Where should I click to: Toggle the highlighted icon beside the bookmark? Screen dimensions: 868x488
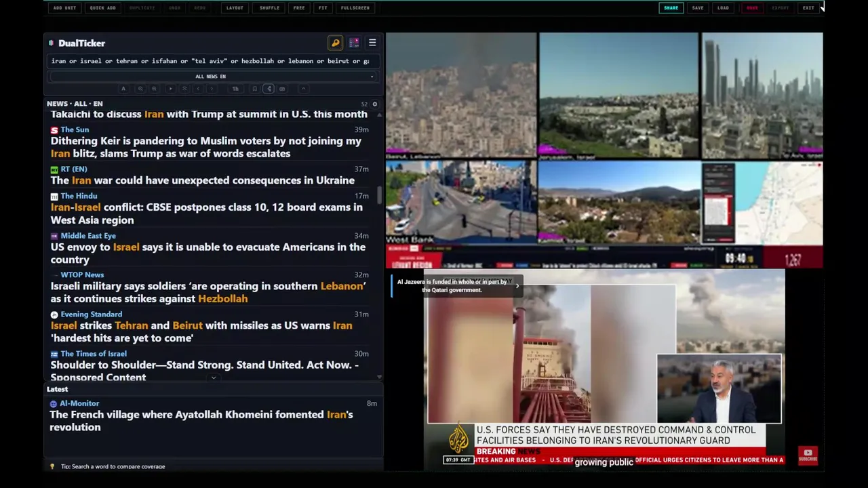[x=269, y=89]
